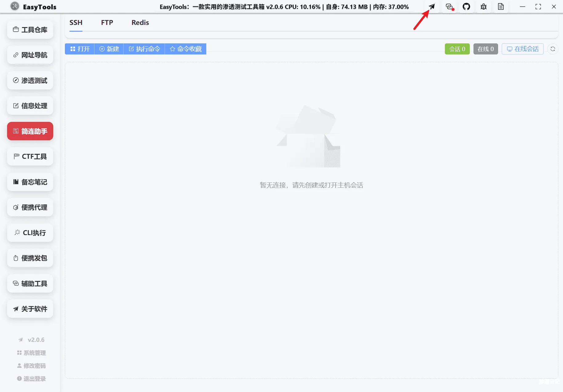The image size is (563, 392).
Task: Select the 便携代理 sidebar icon
Action: [30, 207]
